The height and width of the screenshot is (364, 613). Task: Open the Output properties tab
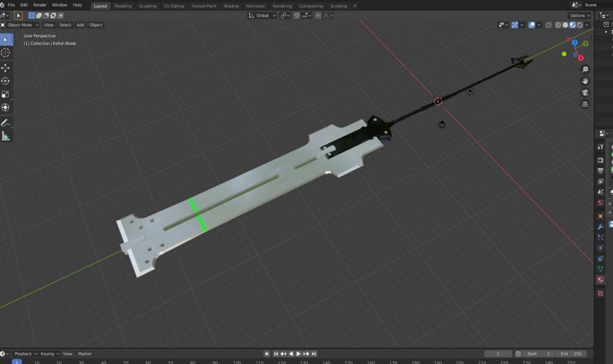coord(600,171)
